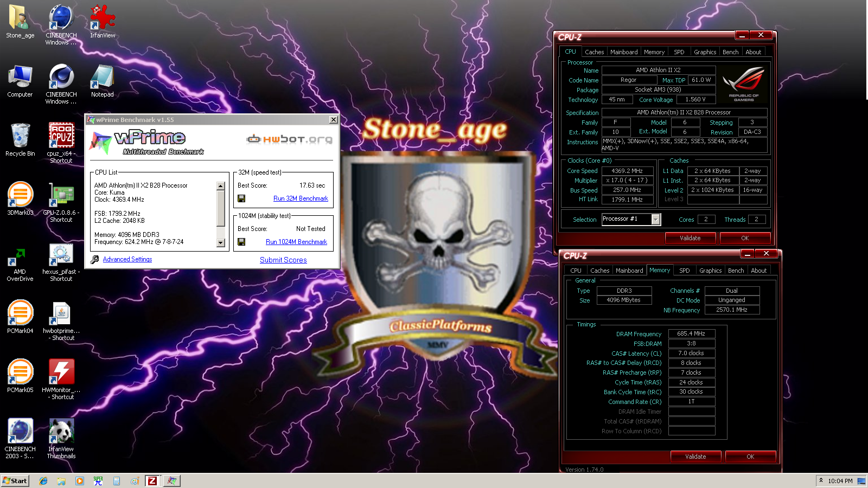The image size is (868, 488).
Task: Open Mainboard tab in upper CPU-Z window
Action: (624, 52)
